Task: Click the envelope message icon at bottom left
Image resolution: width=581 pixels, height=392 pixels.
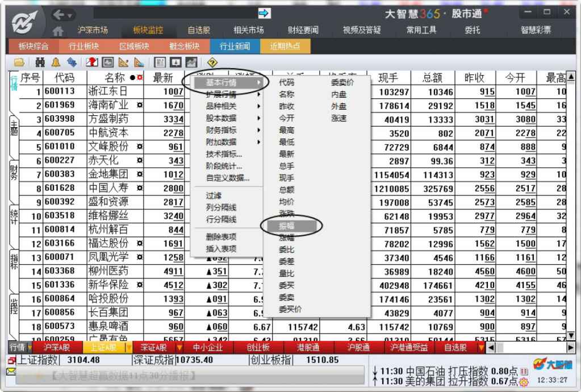Action: coord(11,371)
